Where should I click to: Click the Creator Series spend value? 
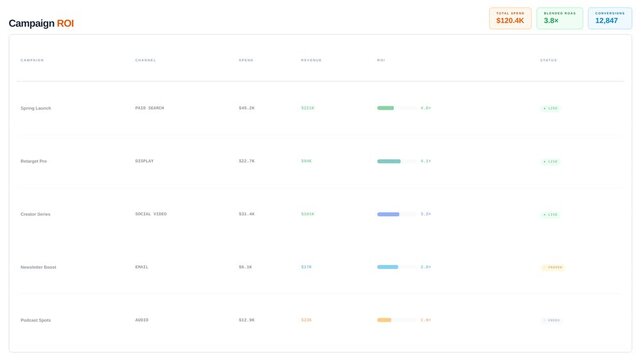coord(247,214)
